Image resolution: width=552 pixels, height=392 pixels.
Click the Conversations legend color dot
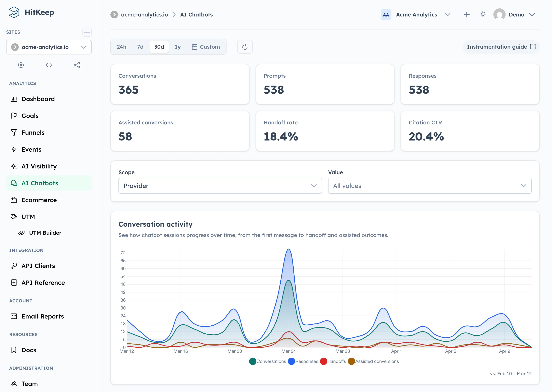[253, 361]
